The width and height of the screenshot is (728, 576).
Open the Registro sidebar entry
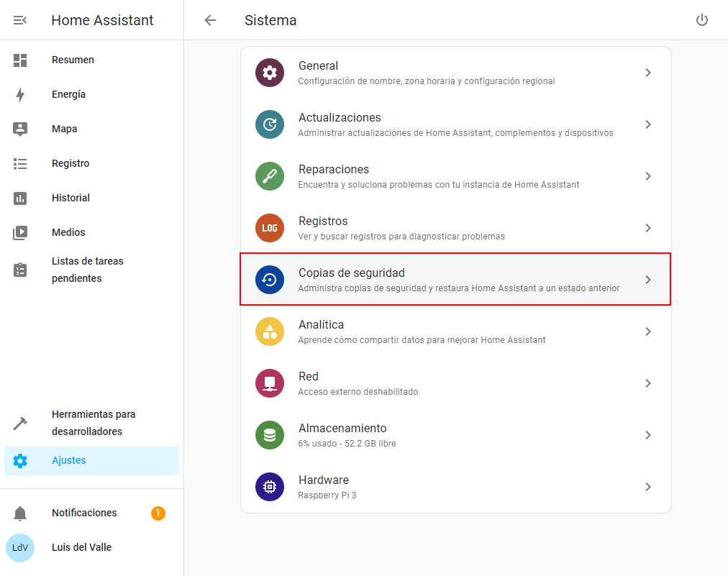coord(91,163)
